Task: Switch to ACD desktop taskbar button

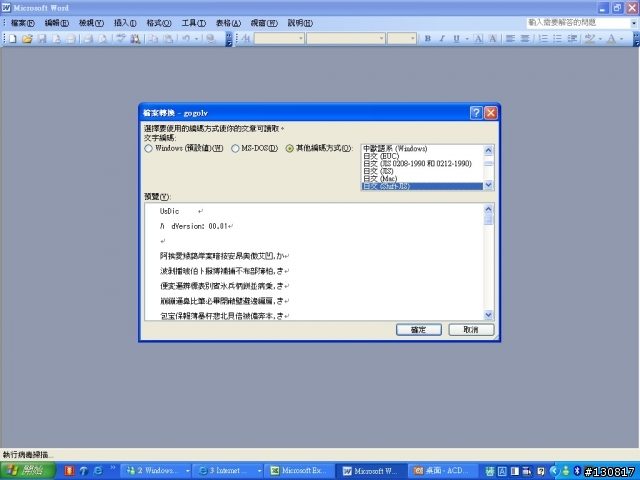Action: point(444,471)
